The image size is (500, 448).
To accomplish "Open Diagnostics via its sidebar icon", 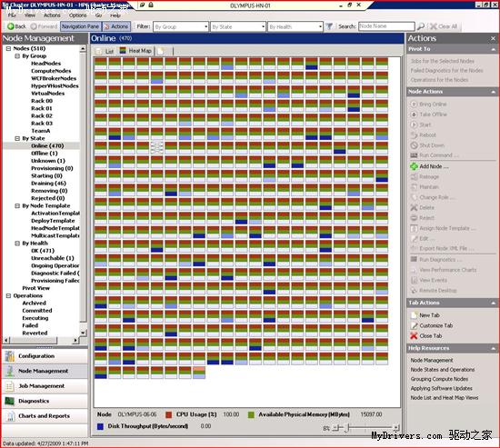I will coord(10,401).
